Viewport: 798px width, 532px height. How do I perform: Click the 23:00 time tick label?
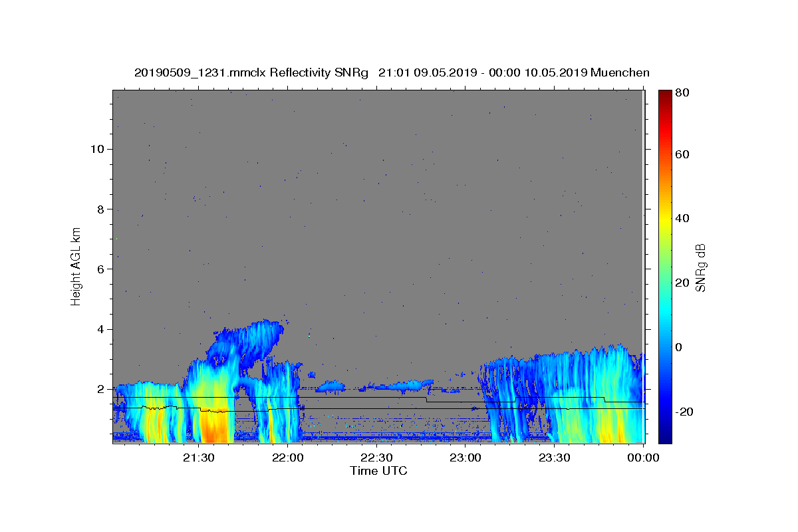(x=465, y=458)
